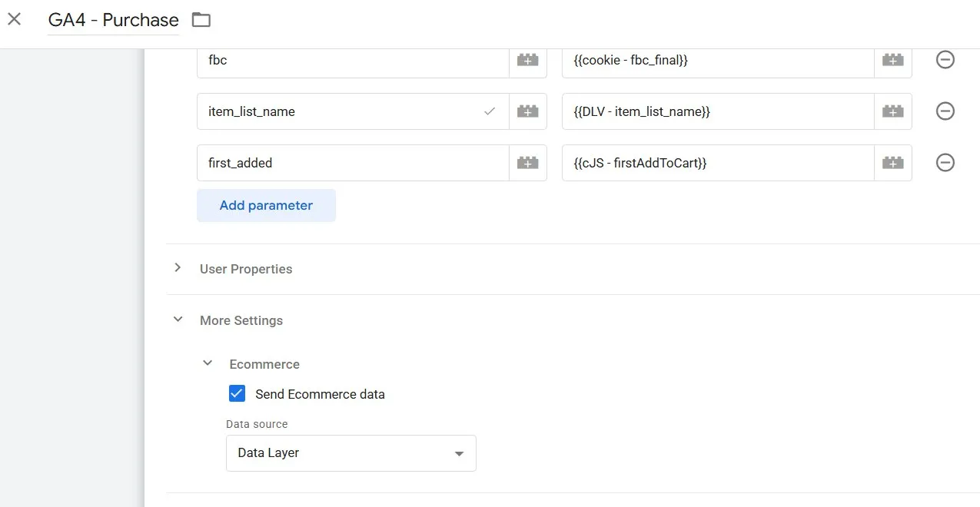The height and width of the screenshot is (507, 980).
Task: Collapse the More Settings section
Action: 178,320
